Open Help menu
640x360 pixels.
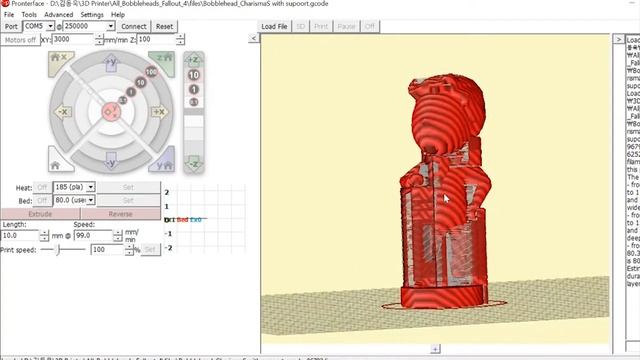click(x=118, y=14)
